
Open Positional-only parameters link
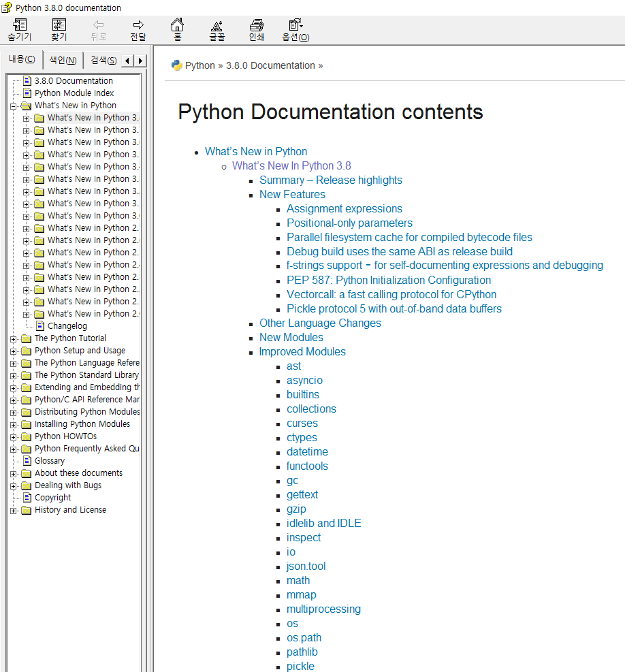pos(349,223)
